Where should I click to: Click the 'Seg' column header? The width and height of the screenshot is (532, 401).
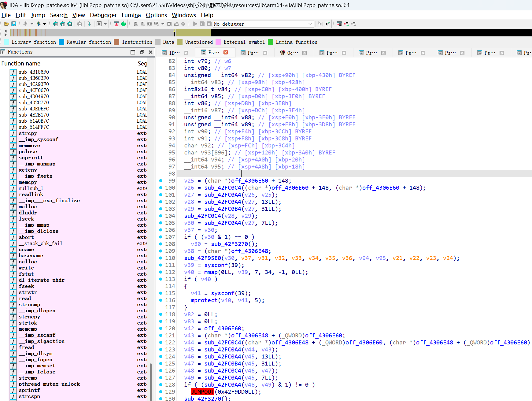point(142,63)
